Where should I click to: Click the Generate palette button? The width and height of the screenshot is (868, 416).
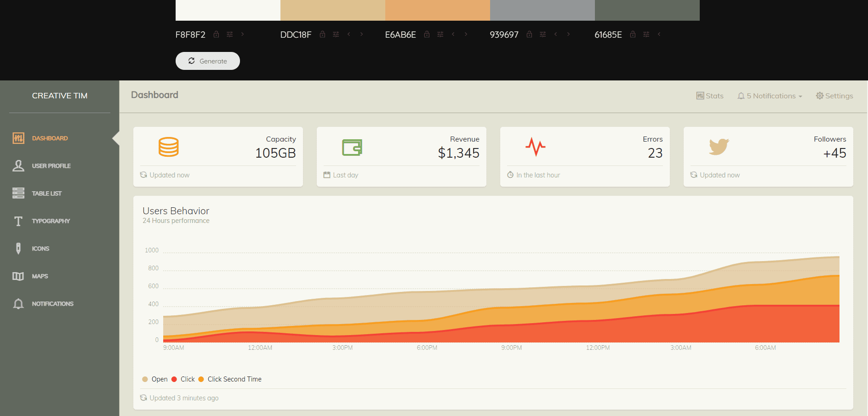click(x=207, y=61)
